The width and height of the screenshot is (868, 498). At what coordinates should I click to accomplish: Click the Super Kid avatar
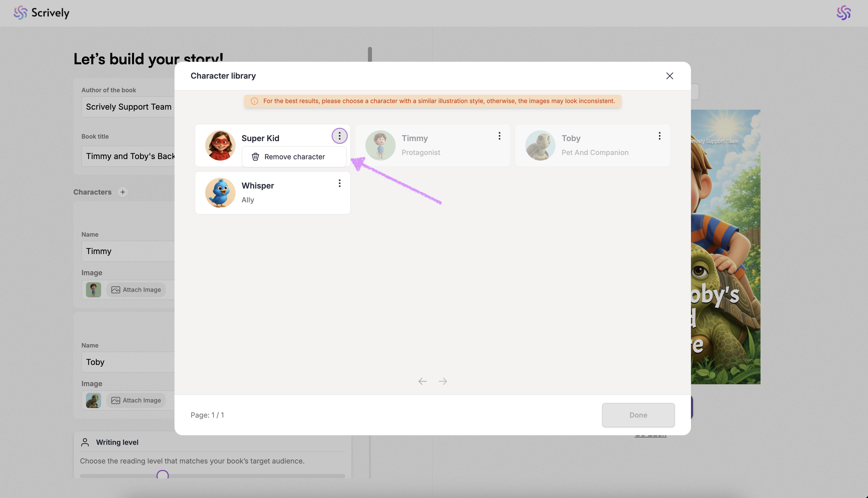tap(220, 145)
